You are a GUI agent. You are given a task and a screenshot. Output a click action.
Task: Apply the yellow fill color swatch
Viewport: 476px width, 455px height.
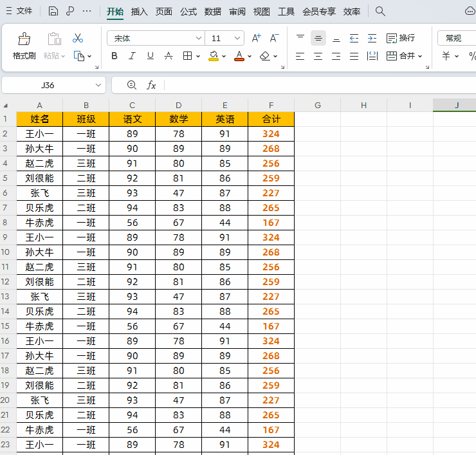click(x=214, y=56)
